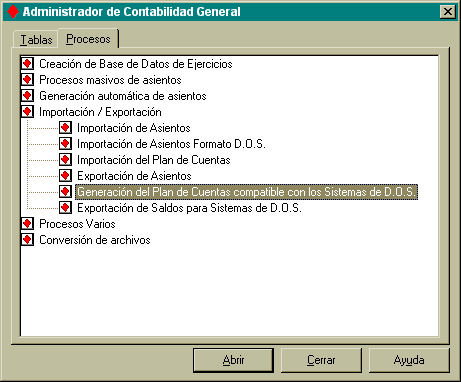Select Conversión de archivos row
Viewport: 461px width, 382px height.
tap(95, 240)
